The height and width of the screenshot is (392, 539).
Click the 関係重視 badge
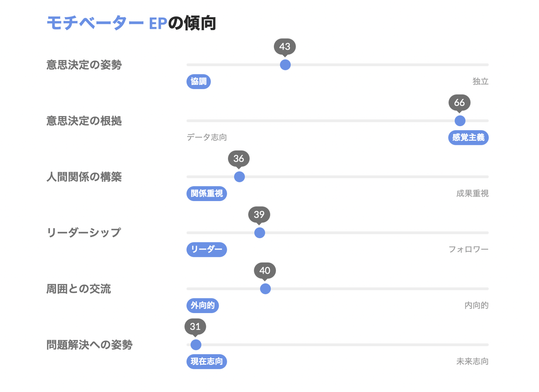tap(207, 193)
